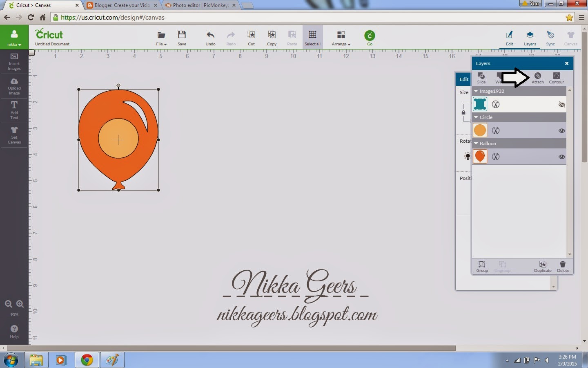
Task: Hide the Circle layer
Action: click(x=561, y=130)
